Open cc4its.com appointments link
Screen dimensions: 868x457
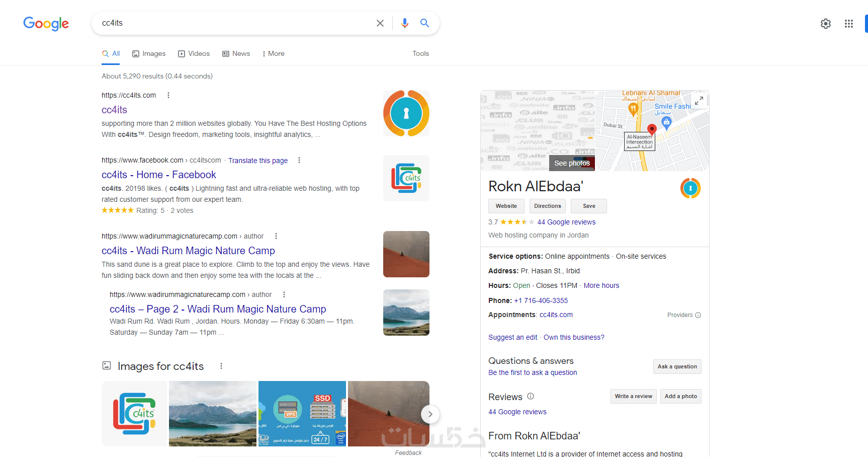point(556,315)
